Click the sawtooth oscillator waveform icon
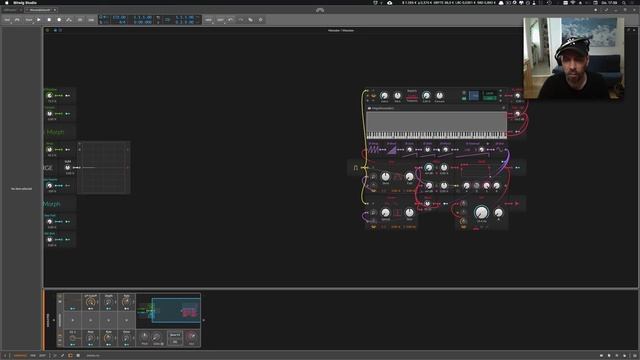This screenshot has width=640, height=360. click(373, 150)
